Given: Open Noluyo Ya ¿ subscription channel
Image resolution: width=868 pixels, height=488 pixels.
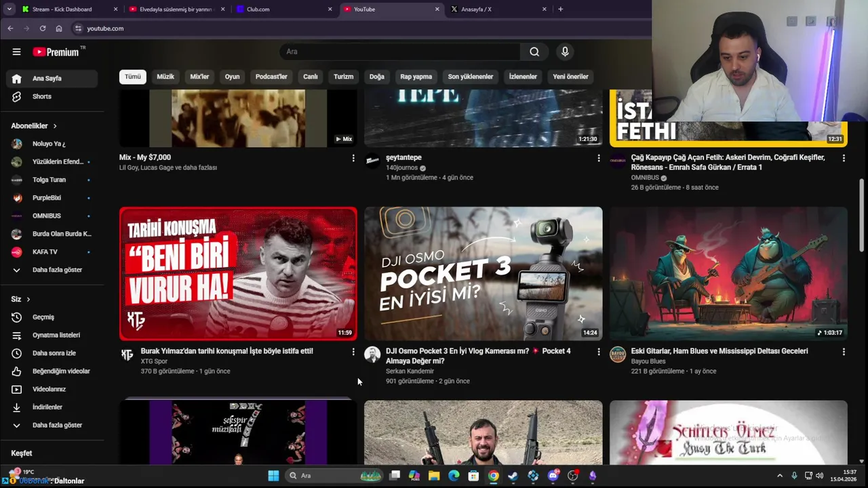Looking at the screenshot, I should (x=52, y=144).
